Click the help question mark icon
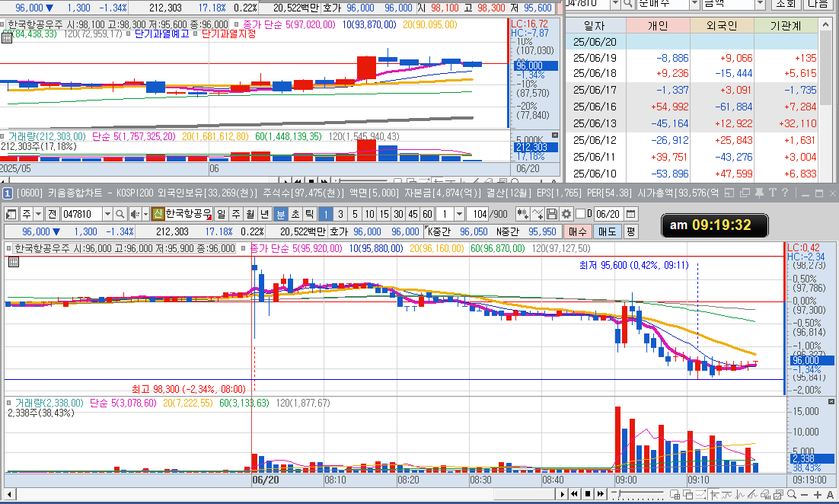 tap(784, 193)
